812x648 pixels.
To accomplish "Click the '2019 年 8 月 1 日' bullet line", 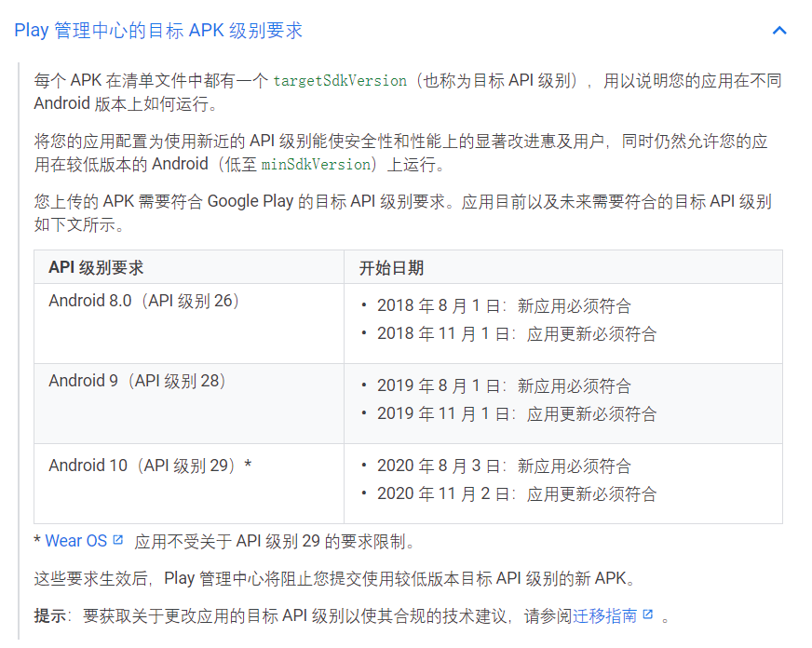I will click(504, 386).
